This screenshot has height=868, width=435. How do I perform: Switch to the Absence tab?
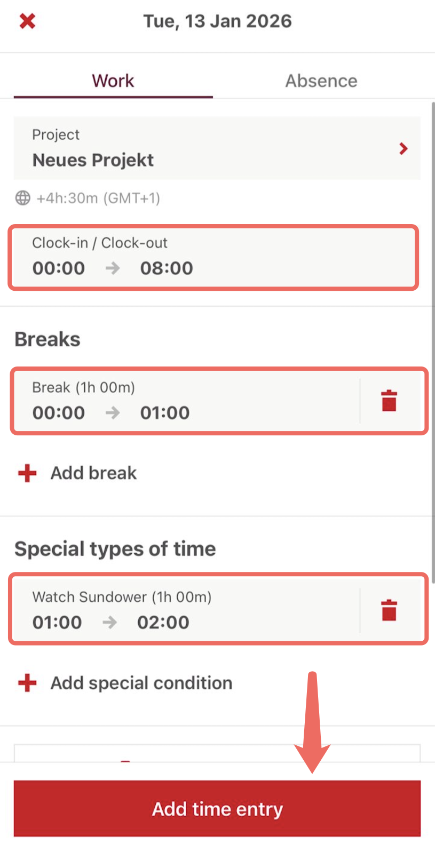pos(321,81)
